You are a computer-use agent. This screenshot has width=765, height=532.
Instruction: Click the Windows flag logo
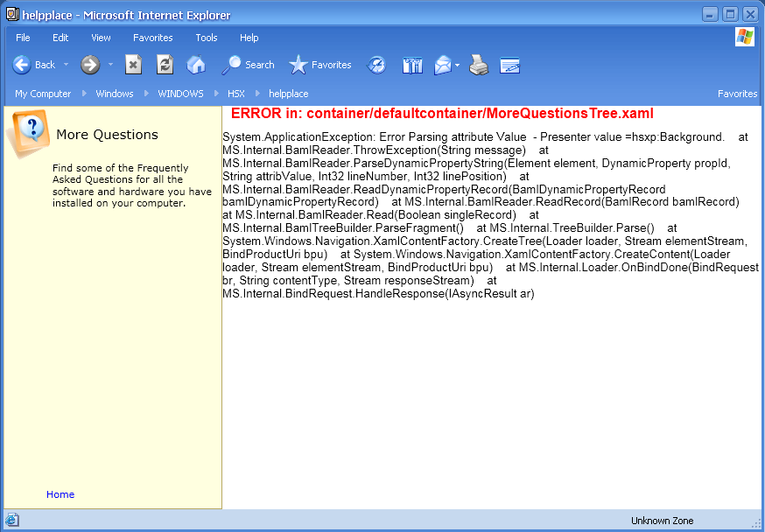745,37
